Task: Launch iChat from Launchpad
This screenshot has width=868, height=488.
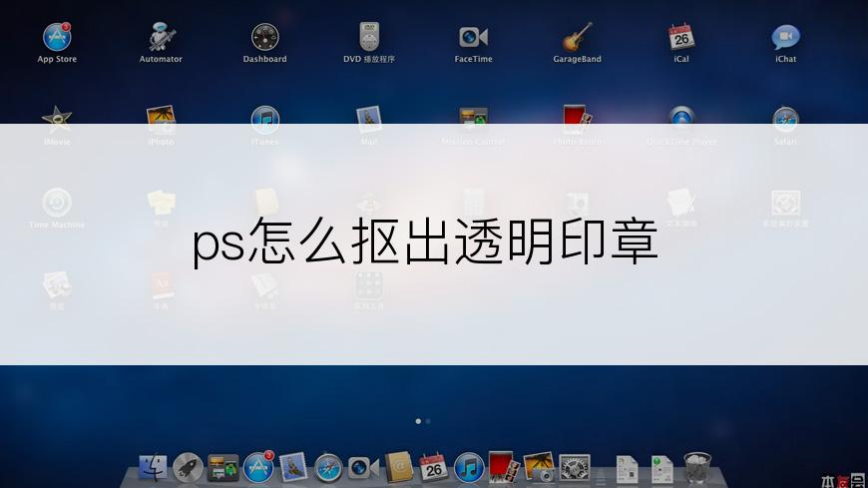Action: click(x=785, y=37)
